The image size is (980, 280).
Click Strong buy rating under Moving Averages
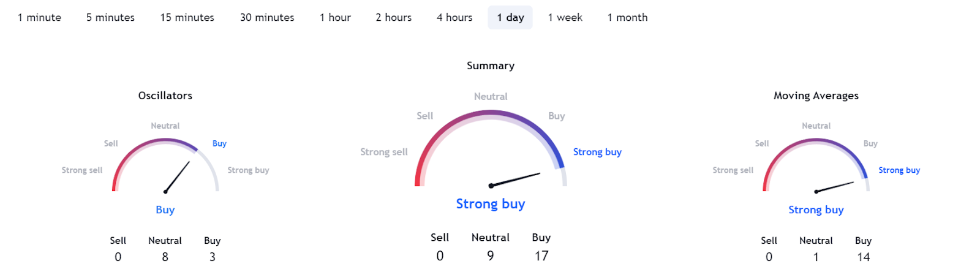point(816,210)
